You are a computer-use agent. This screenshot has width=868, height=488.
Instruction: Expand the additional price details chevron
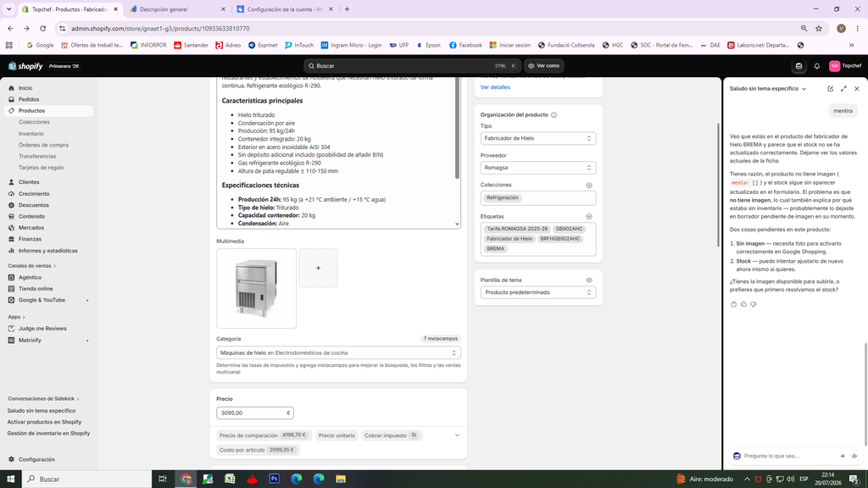pyautogui.click(x=457, y=435)
